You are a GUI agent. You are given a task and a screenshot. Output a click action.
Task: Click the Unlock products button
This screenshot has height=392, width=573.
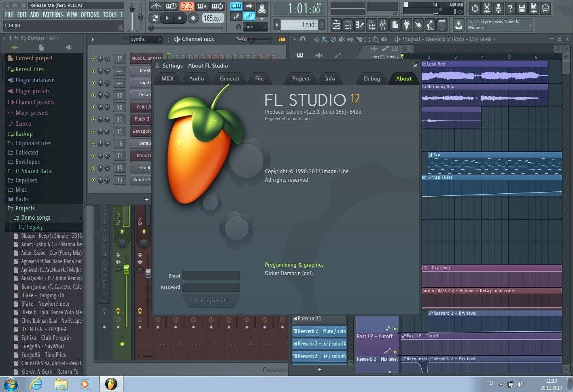(x=211, y=301)
